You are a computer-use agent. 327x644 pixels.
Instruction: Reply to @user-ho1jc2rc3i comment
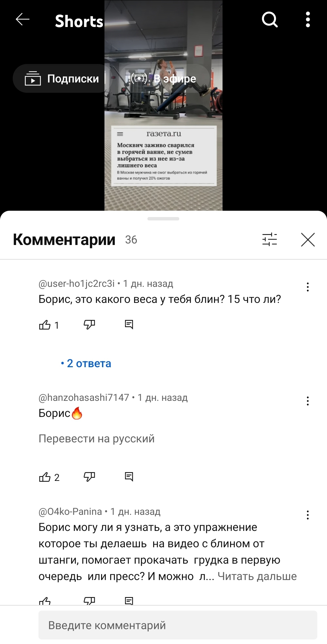point(129,325)
